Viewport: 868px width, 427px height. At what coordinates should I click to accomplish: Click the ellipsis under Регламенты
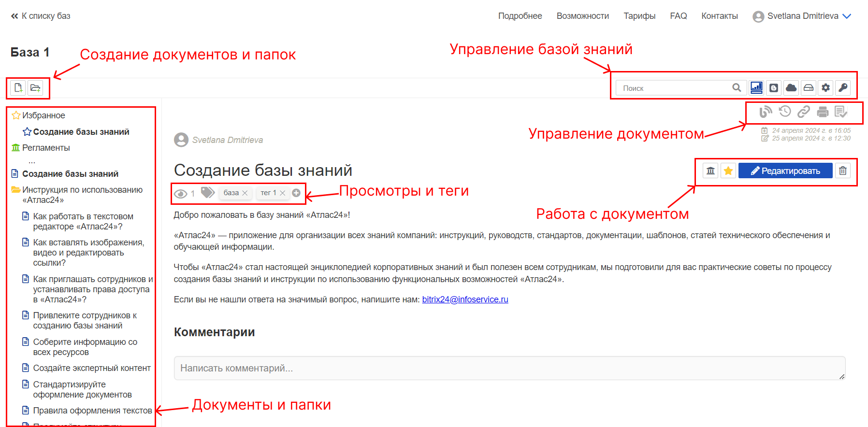32,161
